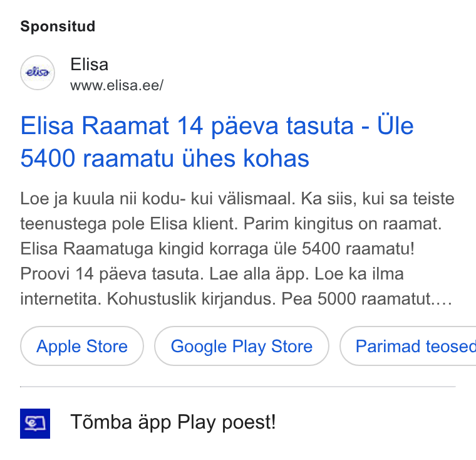Click the '5400 raamatu ühes kohas' headline line
Viewport: 476px width, 460px height.
[165, 159]
